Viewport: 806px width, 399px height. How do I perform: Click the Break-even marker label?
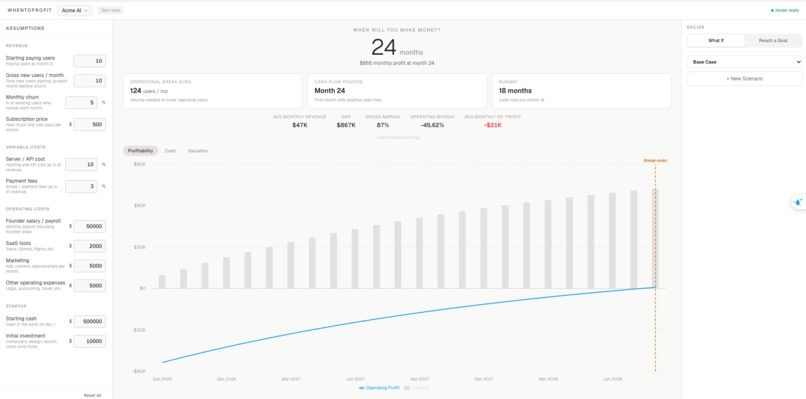coord(655,160)
